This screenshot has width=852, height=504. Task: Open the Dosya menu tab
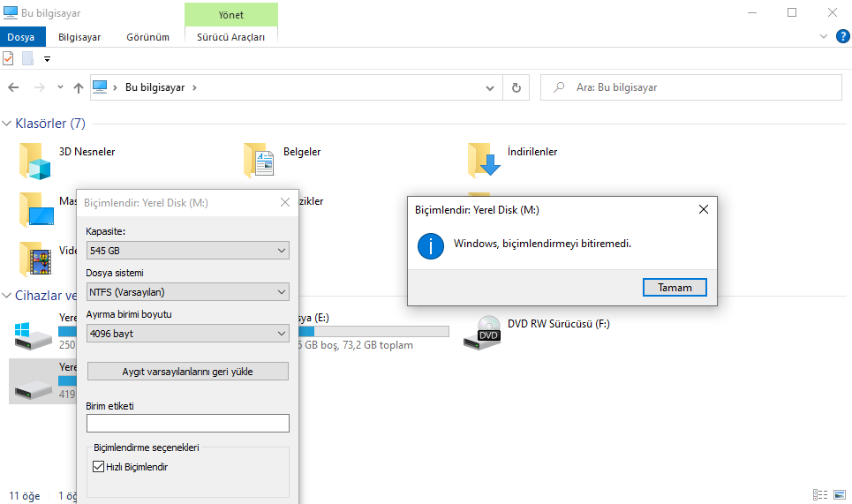click(x=21, y=37)
